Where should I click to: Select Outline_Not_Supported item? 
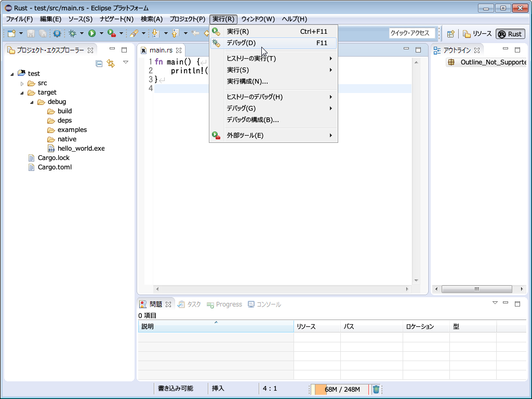click(487, 62)
